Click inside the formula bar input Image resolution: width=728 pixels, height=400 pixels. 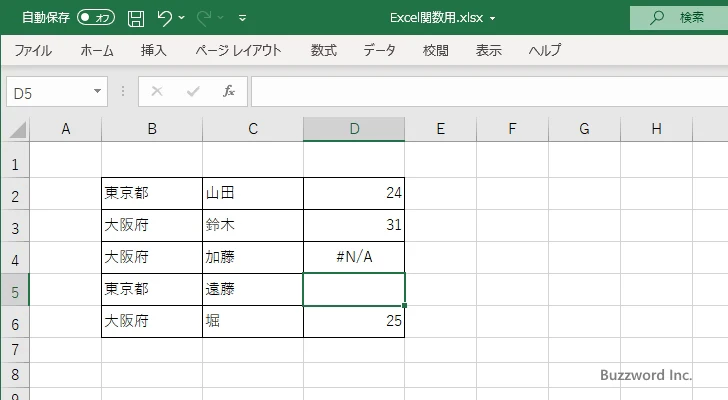pyautogui.click(x=489, y=92)
